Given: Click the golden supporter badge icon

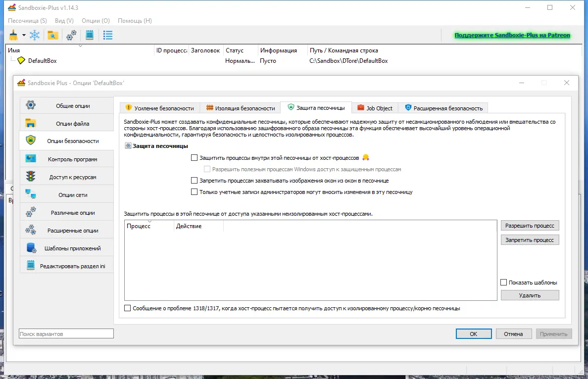Looking at the screenshot, I should [x=366, y=157].
